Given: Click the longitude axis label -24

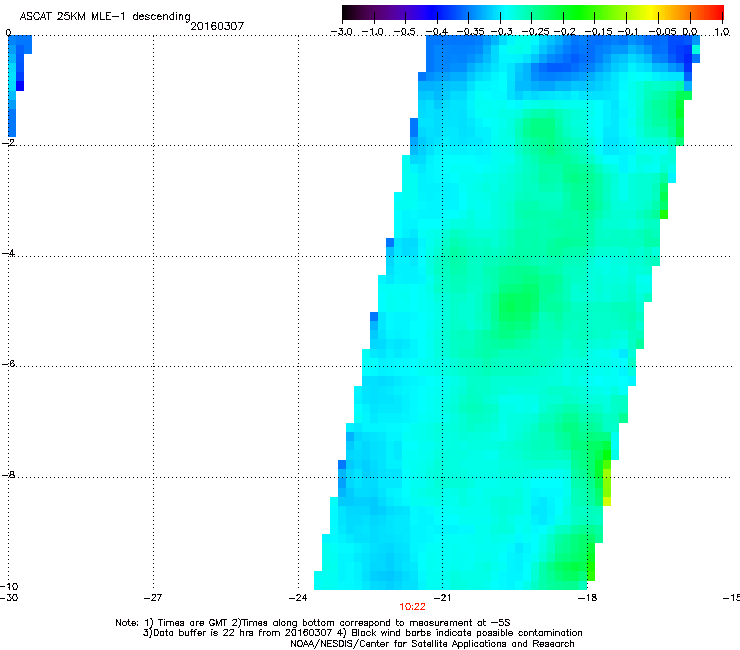Looking at the screenshot, I should 298,598.
